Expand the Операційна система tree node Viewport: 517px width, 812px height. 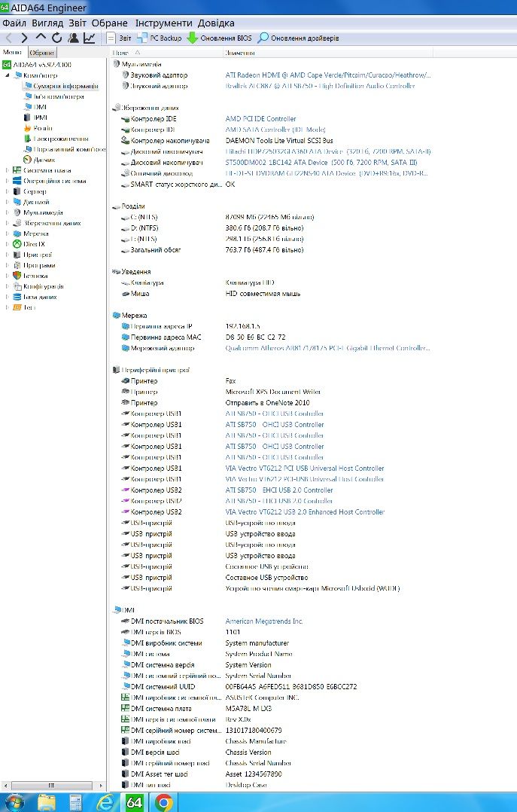point(8,181)
